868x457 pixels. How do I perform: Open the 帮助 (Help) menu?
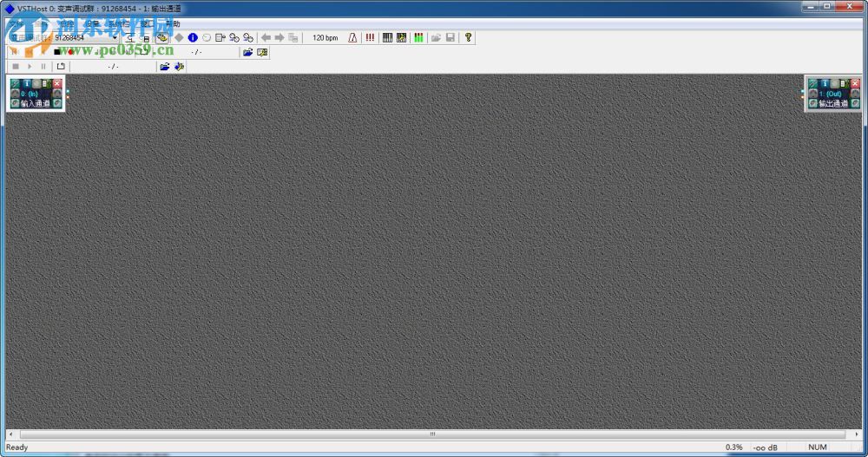point(172,23)
